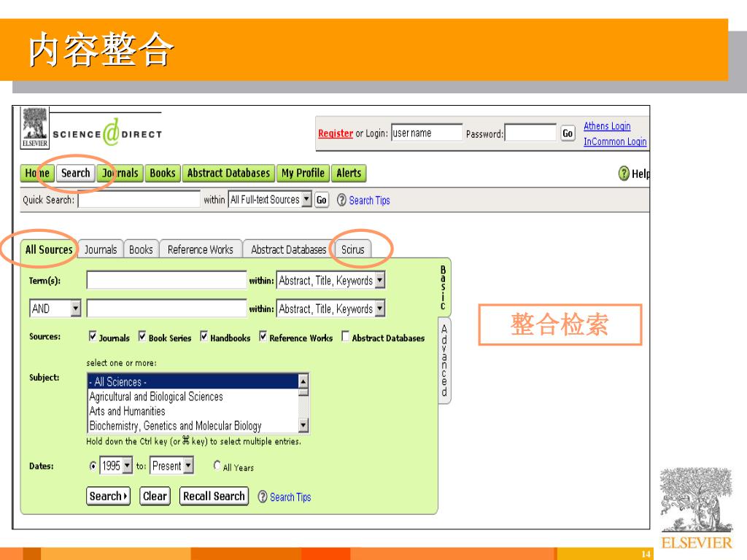Image resolution: width=747 pixels, height=560 pixels.
Task: Click the second term input field
Action: click(x=166, y=308)
